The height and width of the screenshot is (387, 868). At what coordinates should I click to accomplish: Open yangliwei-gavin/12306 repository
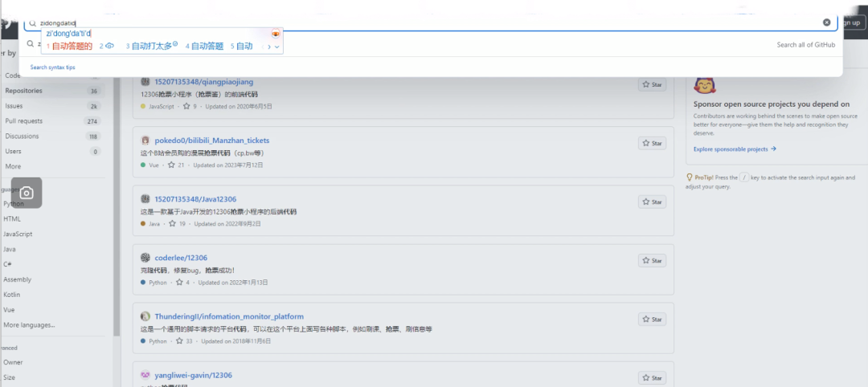coord(193,376)
